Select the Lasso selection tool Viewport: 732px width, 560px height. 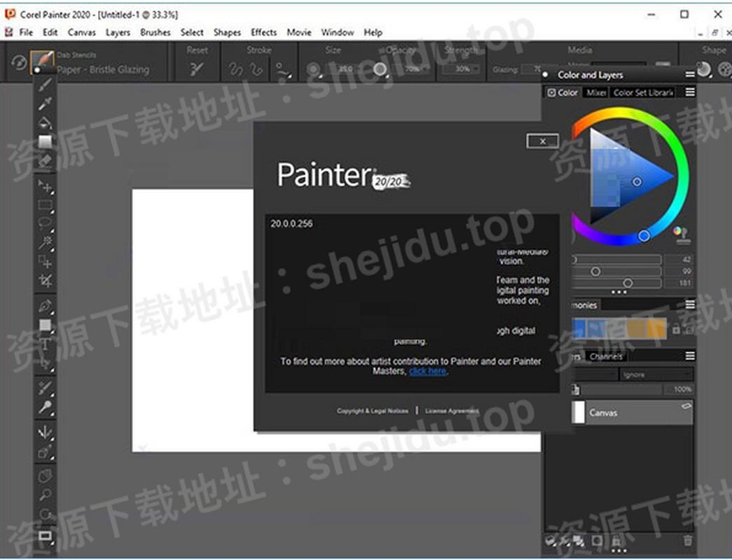tap(45, 223)
